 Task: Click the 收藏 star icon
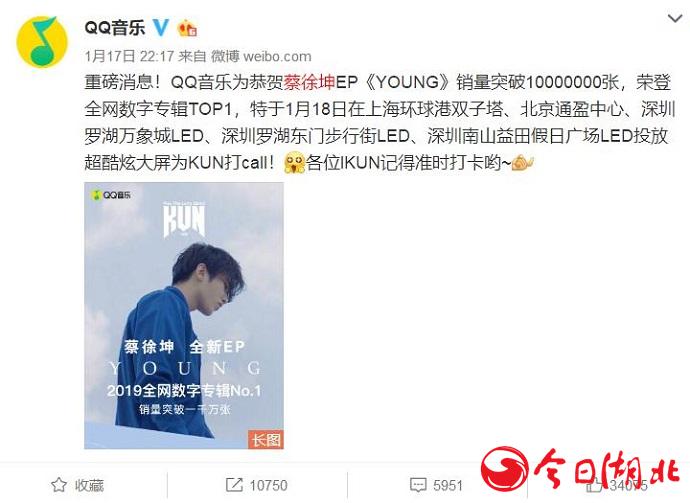click(59, 485)
